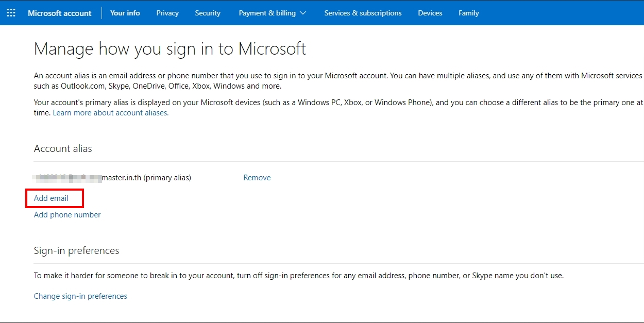This screenshot has width=644, height=323.
Task: Open the Family navigation item
Action: 468,13
